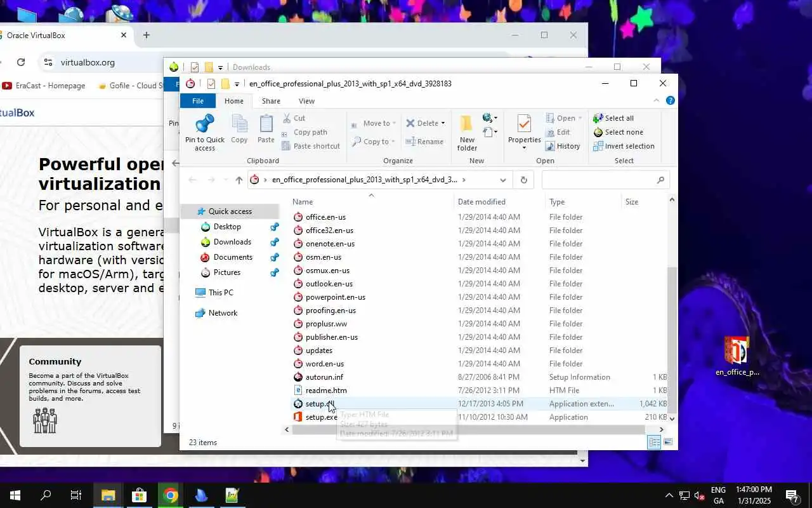This screenshot has width=812, height=508.
Task: Click the Rename ribbon button
Action: pyautogui.click(x=425, y=142)
